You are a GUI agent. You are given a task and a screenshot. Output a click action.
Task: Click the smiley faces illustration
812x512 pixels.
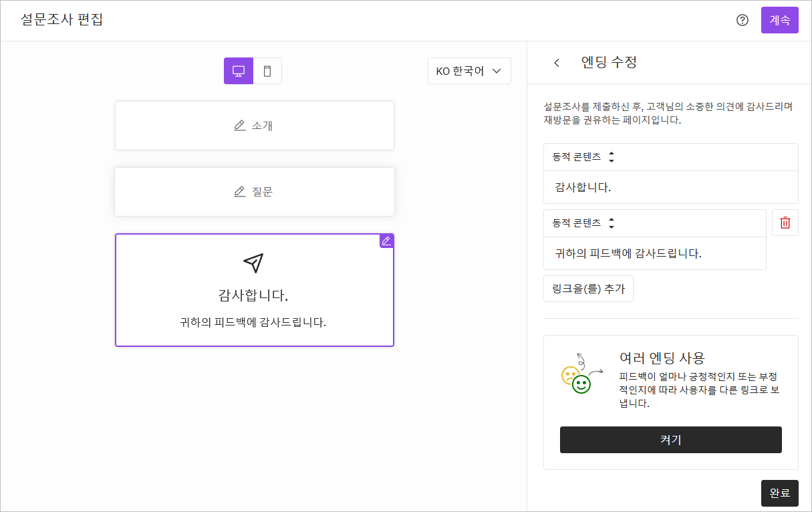click(x=581, y=374)
